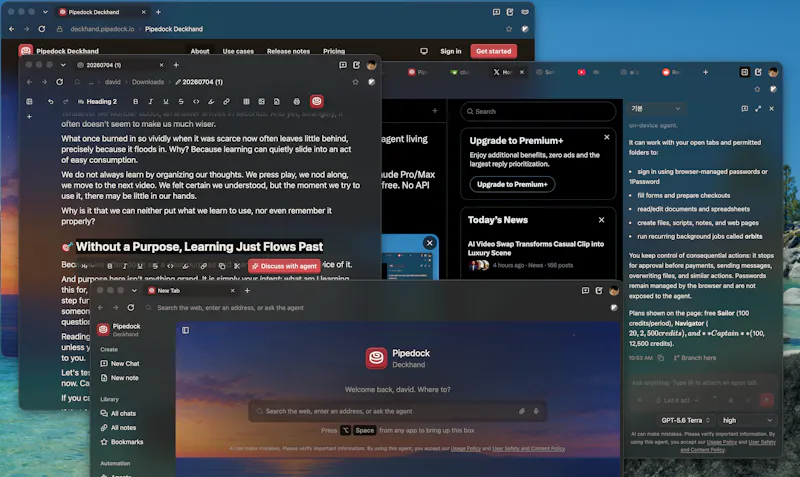Image resolution: width=800 pixels, height=477 pixels.
Task: Open david breadcrumb in note window
Action: [112, 82]
